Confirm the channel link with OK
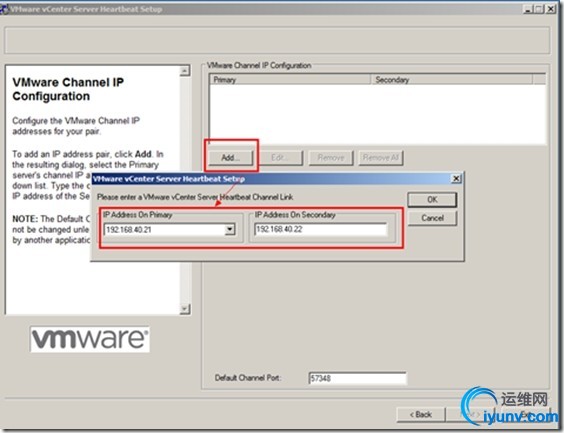Viewport: 564px width, 433px height. (x=432, y=200)
